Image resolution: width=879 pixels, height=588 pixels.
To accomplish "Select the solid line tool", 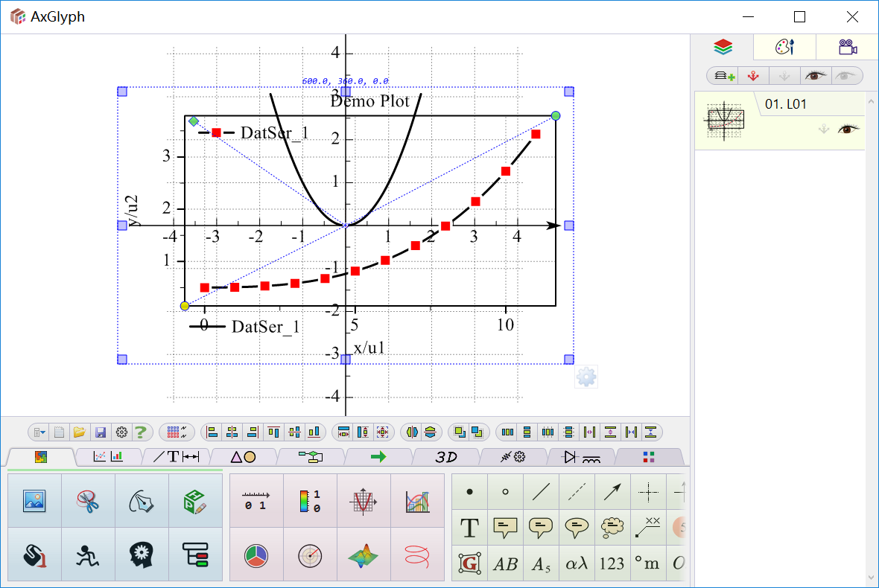I will point(541,492).
